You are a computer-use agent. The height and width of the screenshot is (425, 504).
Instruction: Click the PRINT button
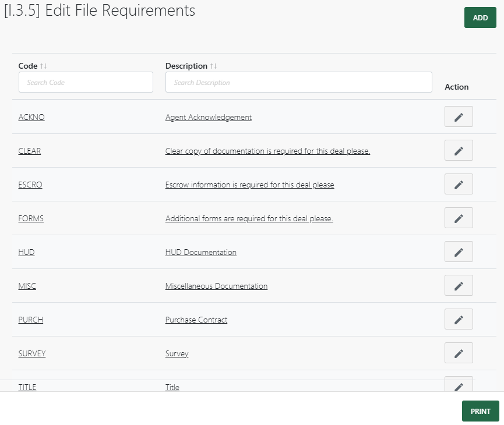point(480,410)
